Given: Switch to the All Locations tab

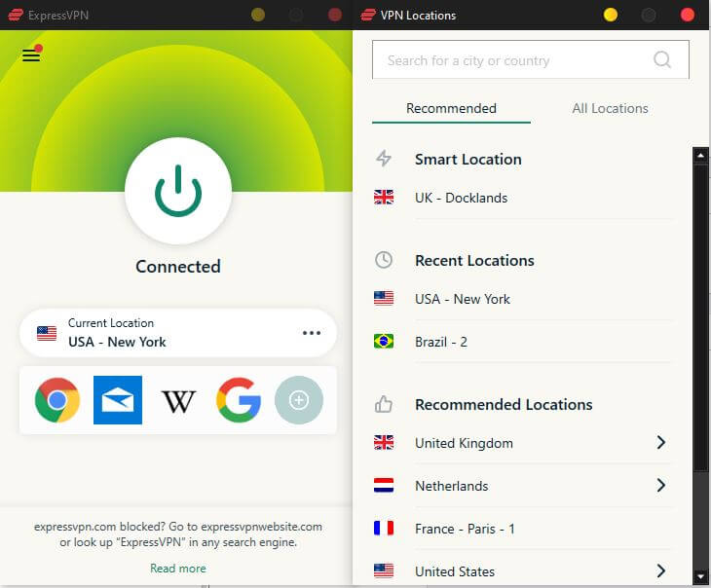Looking at the screenshot, I should click(610, 108).
